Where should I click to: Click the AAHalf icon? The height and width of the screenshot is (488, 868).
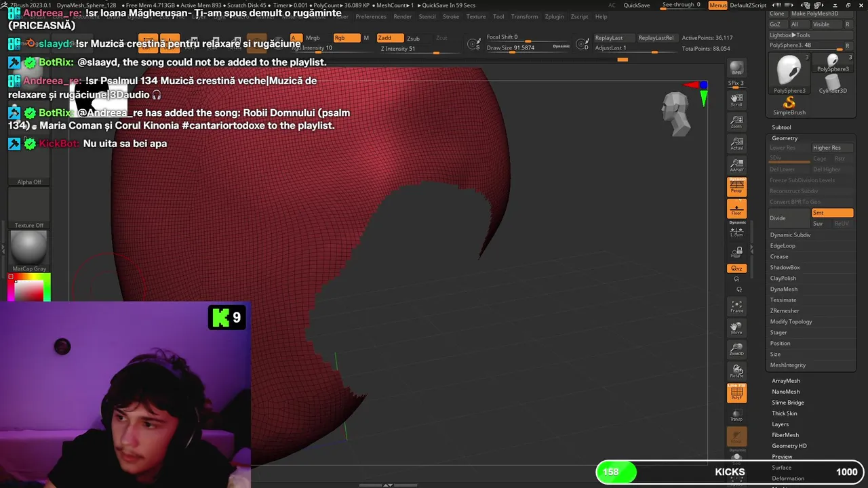click(736, 165)
